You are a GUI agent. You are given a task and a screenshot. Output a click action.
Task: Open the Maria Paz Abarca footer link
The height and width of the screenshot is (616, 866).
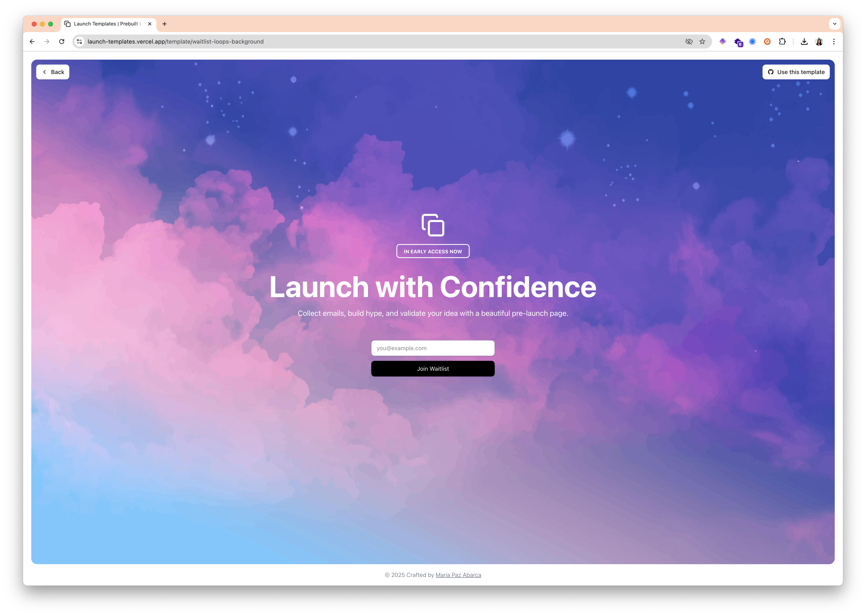click(x=458, y=575)
